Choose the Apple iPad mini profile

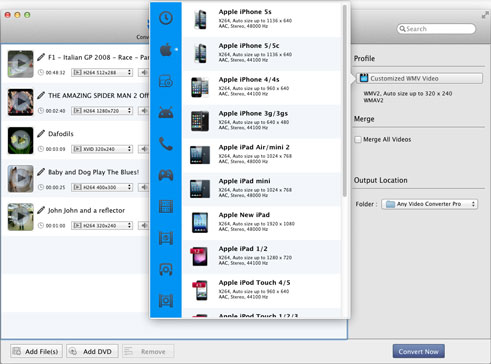tap(262, 189)
